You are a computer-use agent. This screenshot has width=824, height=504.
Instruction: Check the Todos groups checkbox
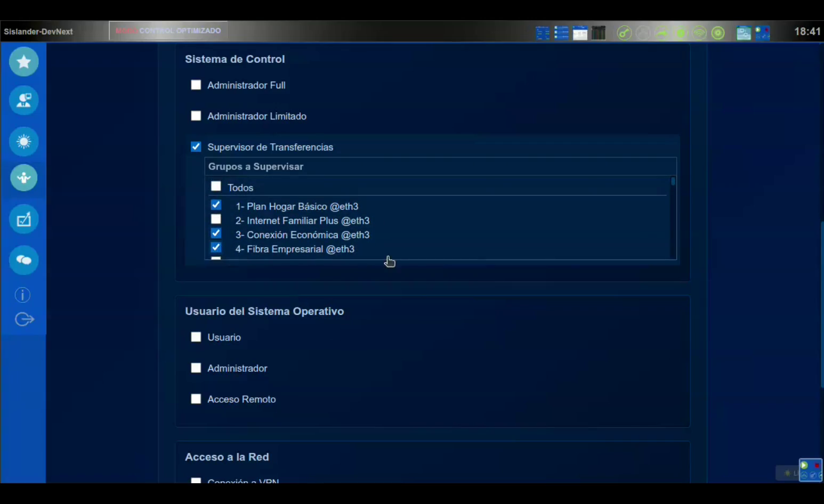(216, 186)
